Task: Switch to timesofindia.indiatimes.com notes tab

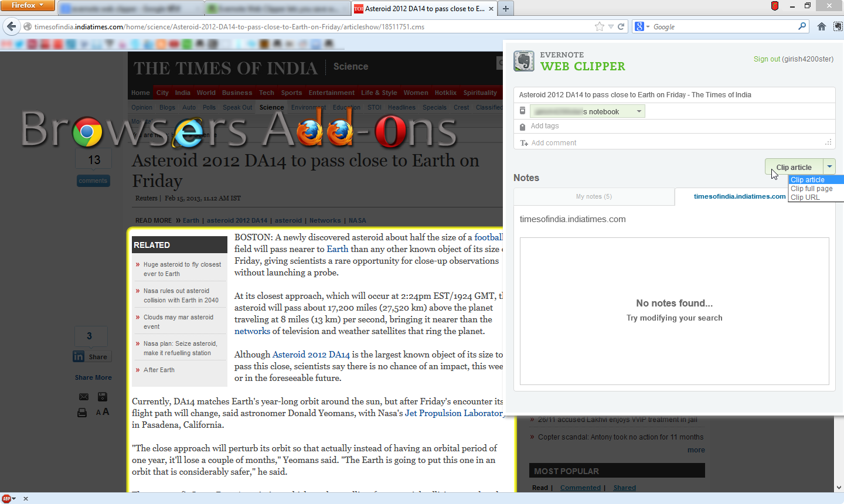Action: (740, 196)
